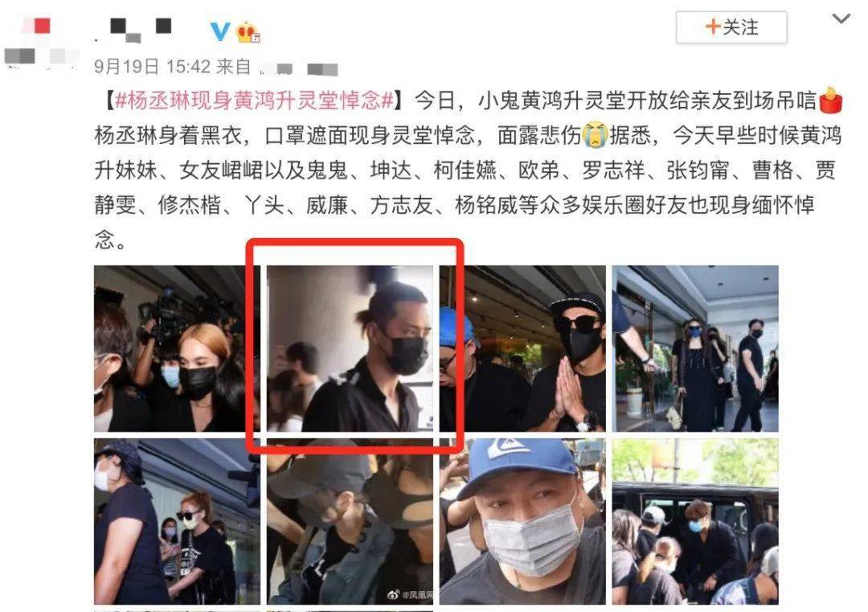Open photo of man with praying hands

[x=522, y=349]
